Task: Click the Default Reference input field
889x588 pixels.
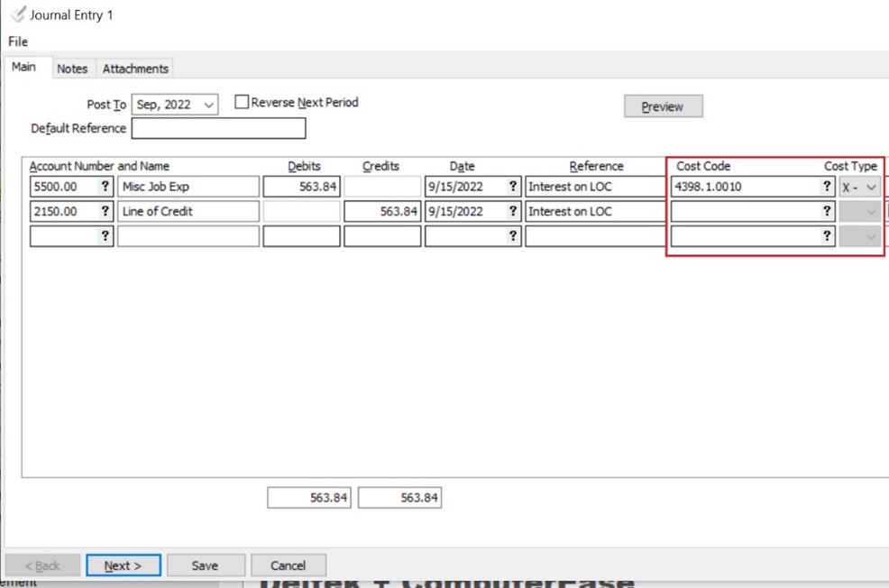Action: (218, 129)
